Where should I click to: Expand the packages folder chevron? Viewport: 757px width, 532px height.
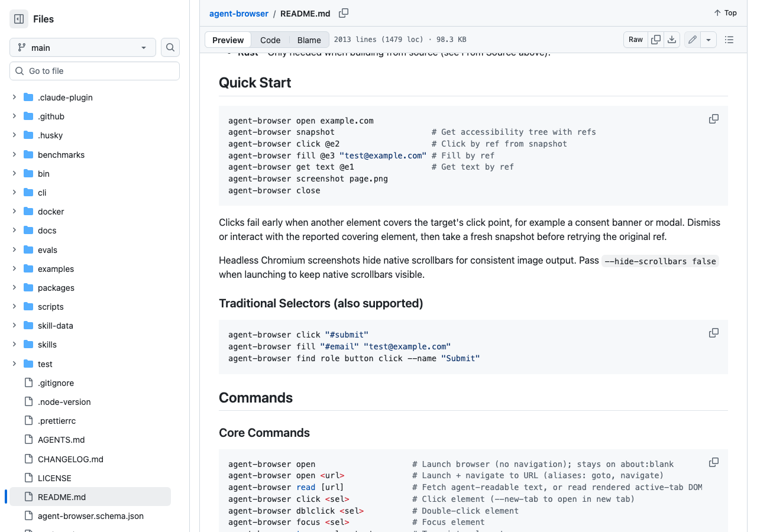14,287
